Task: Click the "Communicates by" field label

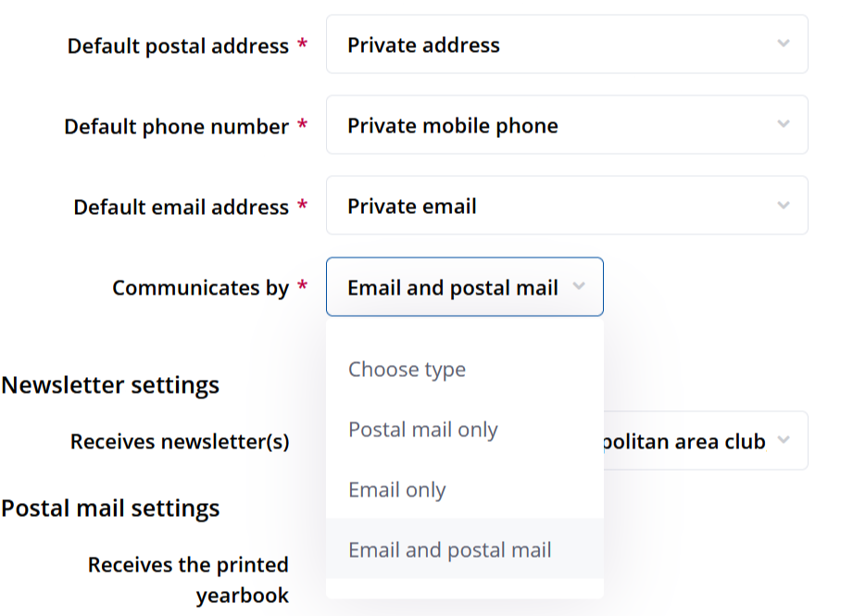Action: pos(200,288)
